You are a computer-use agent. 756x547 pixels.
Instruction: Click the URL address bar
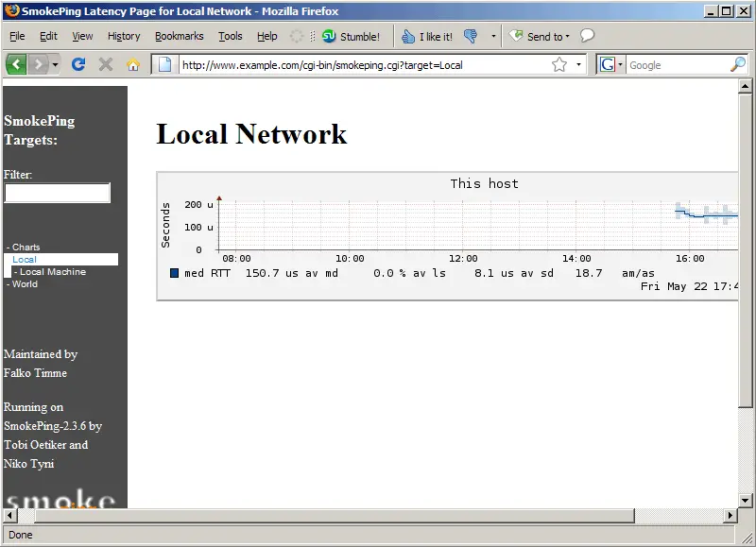coord(365,64)
